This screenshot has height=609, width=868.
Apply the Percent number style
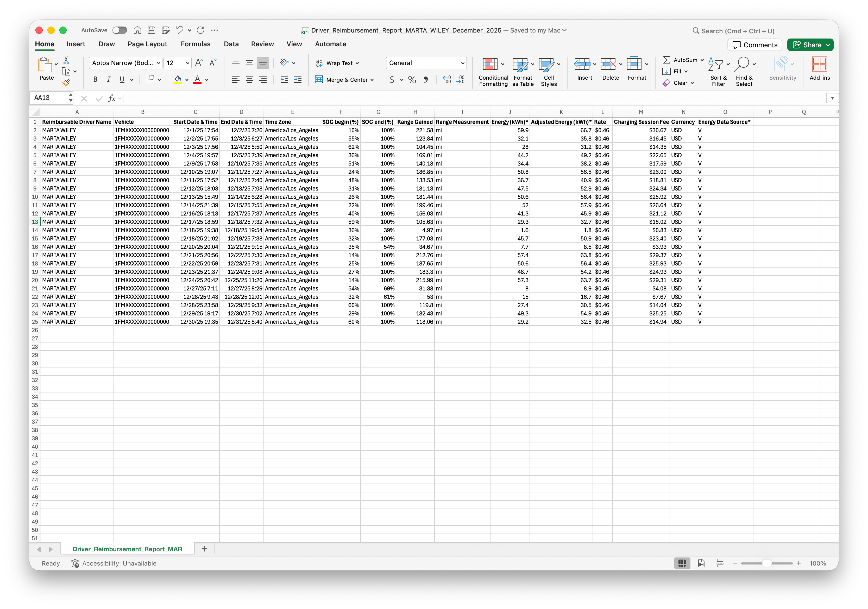click(412, 80)
